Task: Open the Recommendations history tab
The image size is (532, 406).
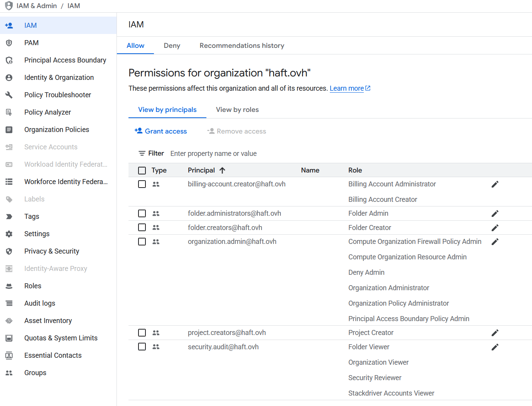Action: (x=242, y=46)
